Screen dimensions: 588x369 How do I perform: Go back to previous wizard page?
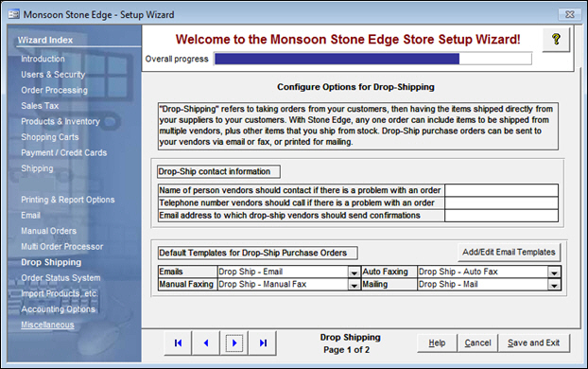(206, 343)
